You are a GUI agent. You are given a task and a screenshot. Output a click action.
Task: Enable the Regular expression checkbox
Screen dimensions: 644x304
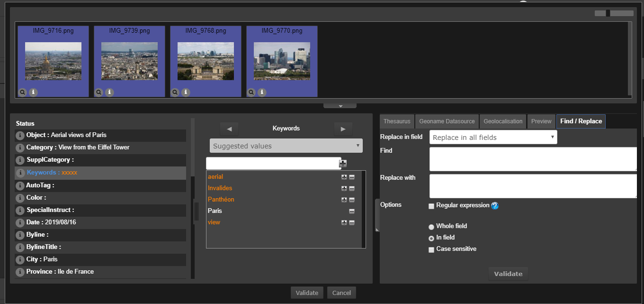pos(431,206)
